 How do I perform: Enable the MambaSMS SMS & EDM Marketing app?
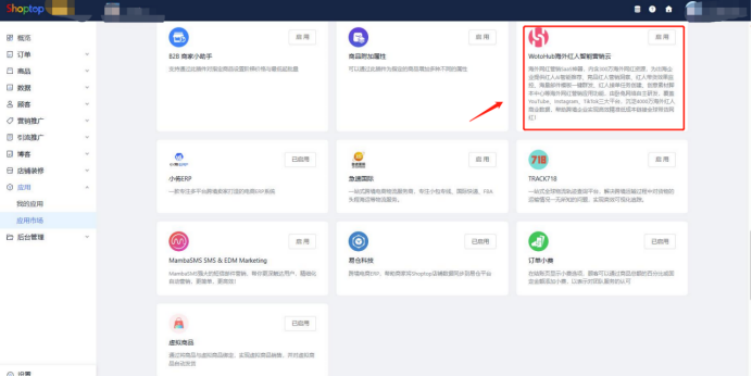click(x=302, y=241)
